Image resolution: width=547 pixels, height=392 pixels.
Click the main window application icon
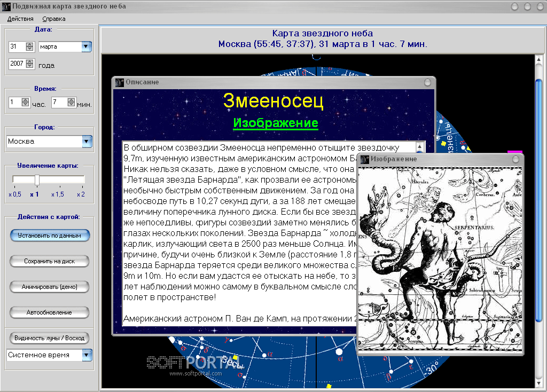click(x=6, y=6)
